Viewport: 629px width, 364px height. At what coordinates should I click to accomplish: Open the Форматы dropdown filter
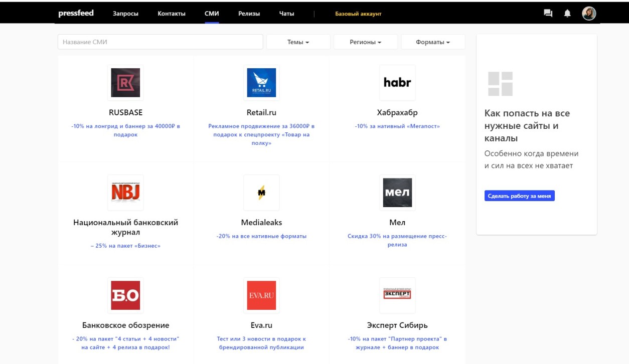point(432,42)
